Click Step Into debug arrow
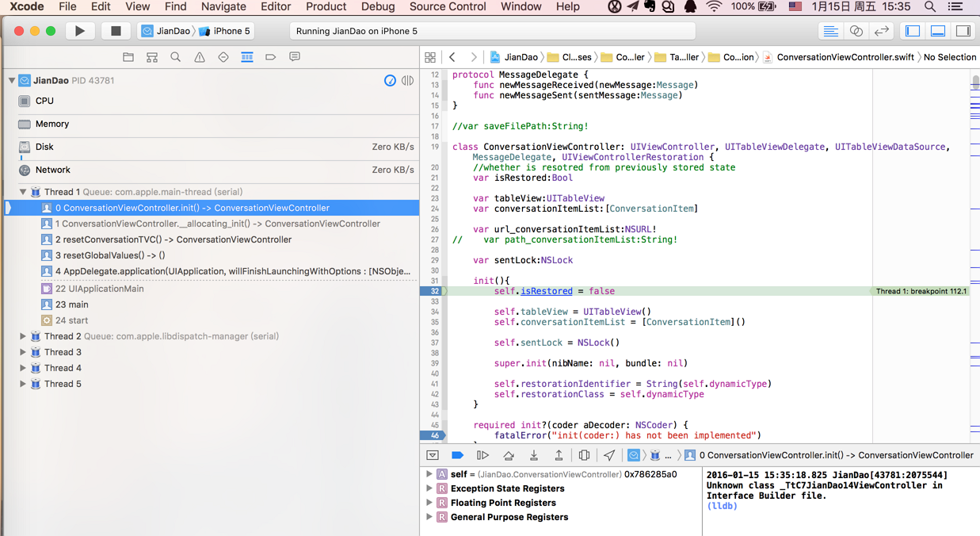This screenshot has height=536, width=980. pos(534,455)
